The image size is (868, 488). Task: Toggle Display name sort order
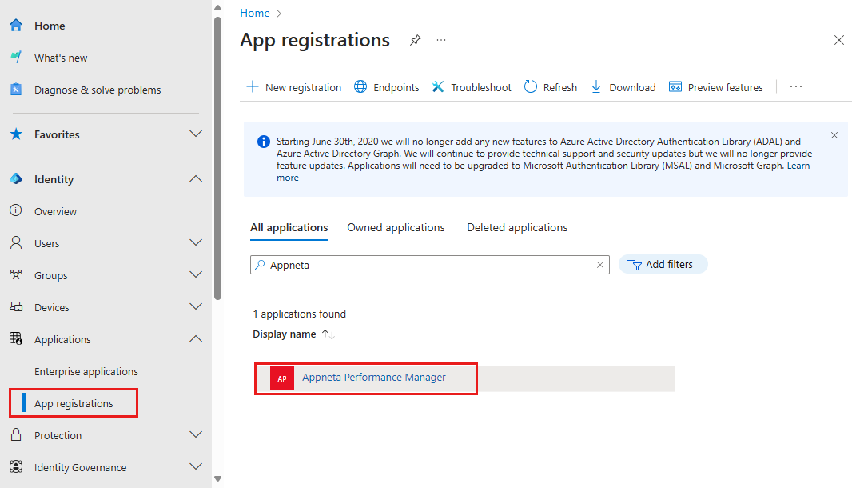(x=328, y=334)
